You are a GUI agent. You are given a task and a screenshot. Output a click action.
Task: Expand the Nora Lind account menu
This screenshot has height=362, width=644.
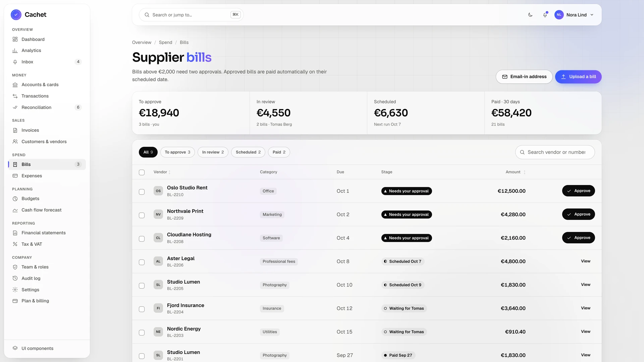574,15
